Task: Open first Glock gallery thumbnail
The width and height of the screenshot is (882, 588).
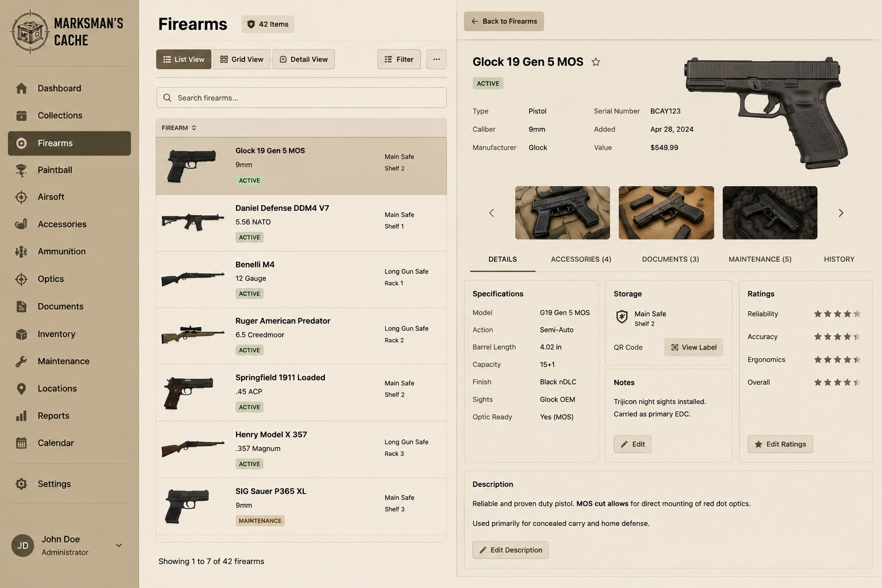Action: point(562,212)
